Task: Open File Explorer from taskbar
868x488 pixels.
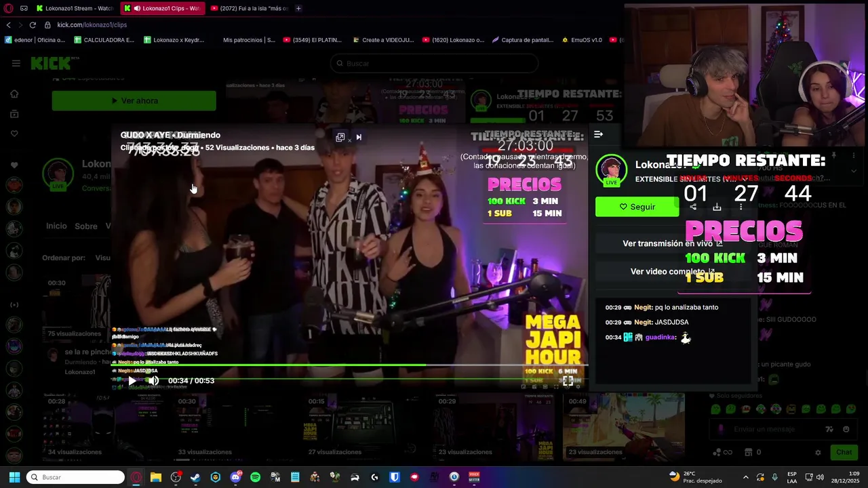Action: coord(156,477)
